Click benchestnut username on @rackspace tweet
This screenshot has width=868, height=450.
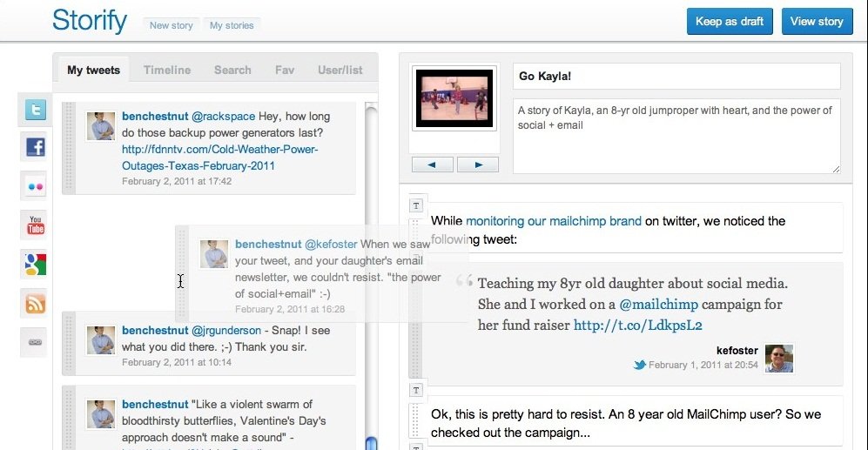point(155,117)
